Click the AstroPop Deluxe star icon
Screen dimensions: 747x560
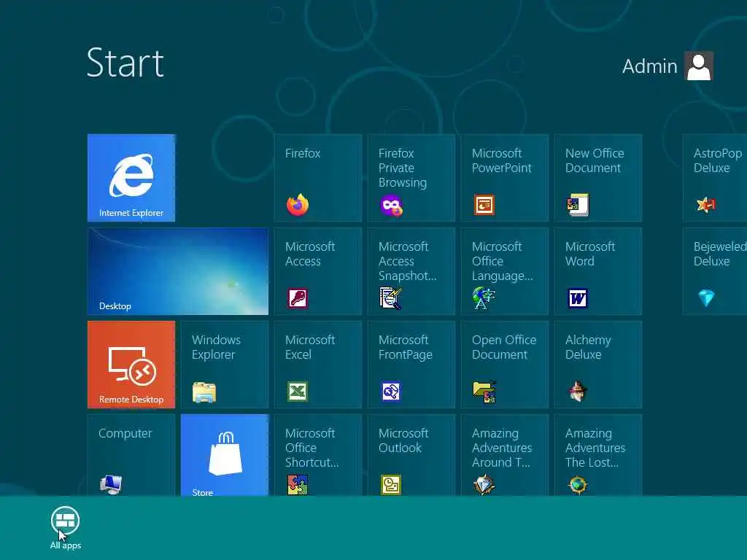706,205
